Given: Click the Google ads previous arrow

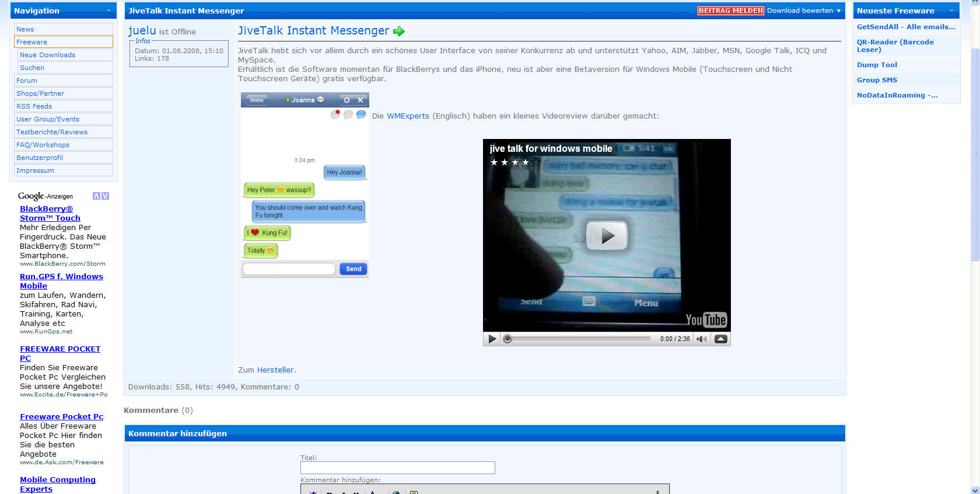Looking at the screenshot, I should pyautogui.click(x=96, y=196).
